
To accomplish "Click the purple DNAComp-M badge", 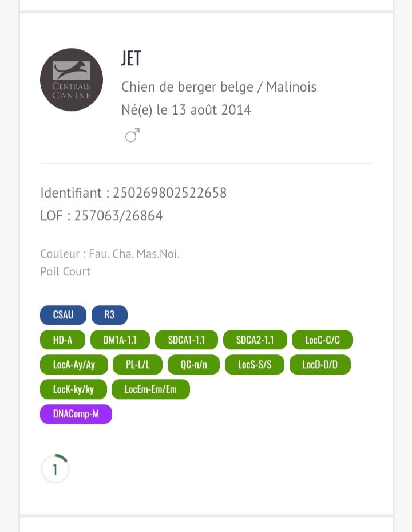I will coord(76,414).
